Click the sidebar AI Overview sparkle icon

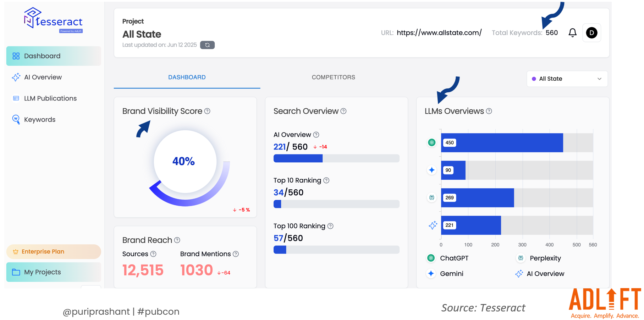(16, 77)
